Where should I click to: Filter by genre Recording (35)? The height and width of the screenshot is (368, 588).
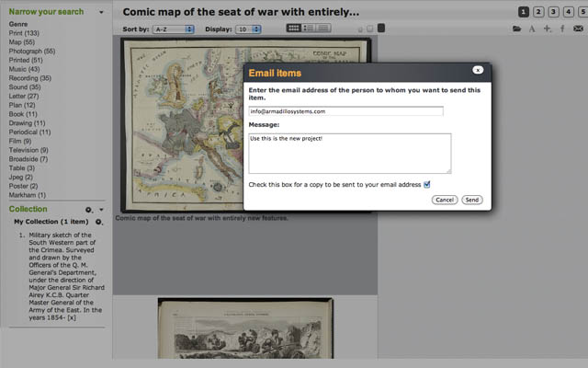pos(30,78)
